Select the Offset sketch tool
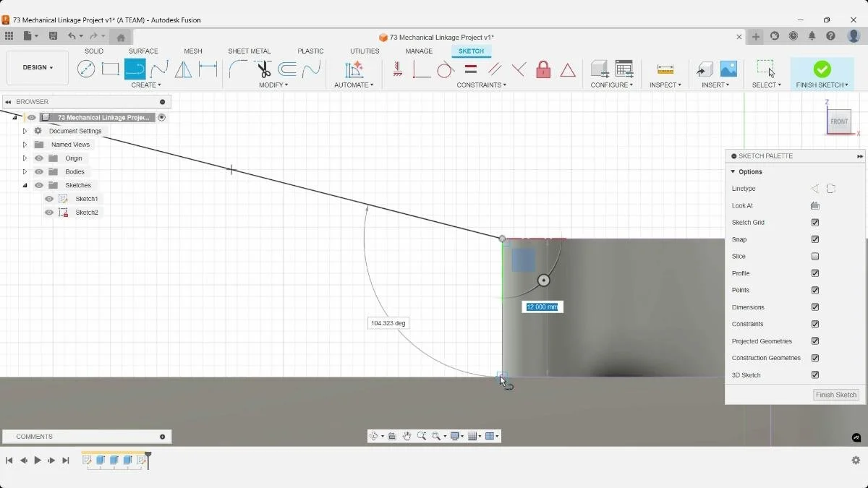 [x=287, y=69]
